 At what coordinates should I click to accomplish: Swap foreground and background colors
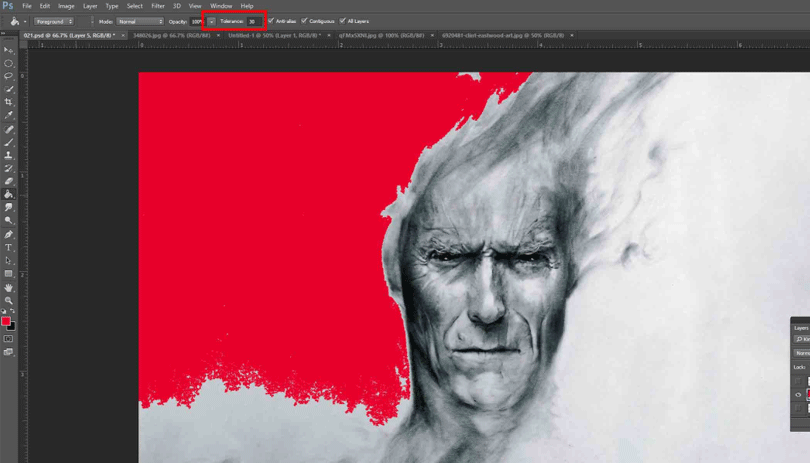tap(12, 311)
